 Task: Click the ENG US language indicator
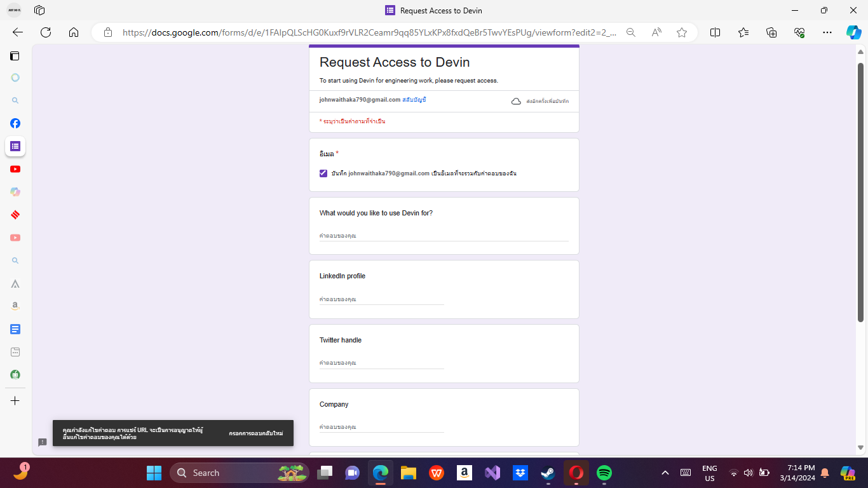click(710, 473)
